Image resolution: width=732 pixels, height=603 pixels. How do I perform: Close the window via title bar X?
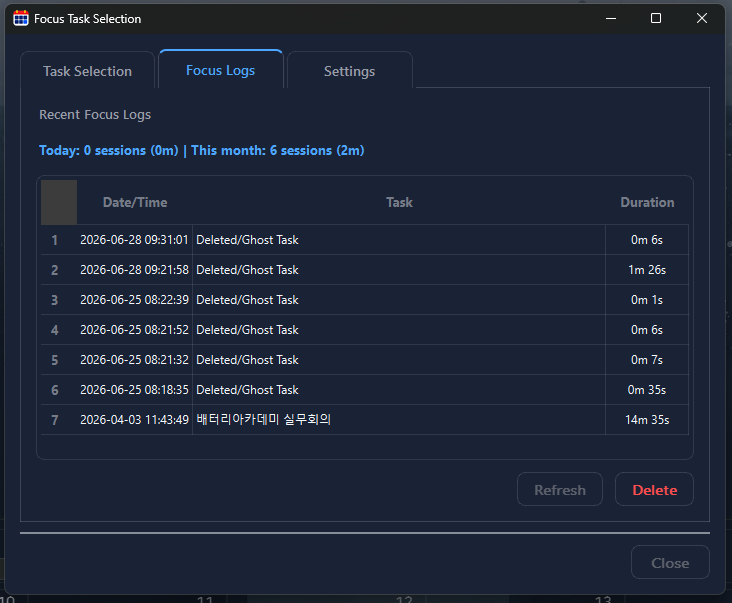(702, 18)
